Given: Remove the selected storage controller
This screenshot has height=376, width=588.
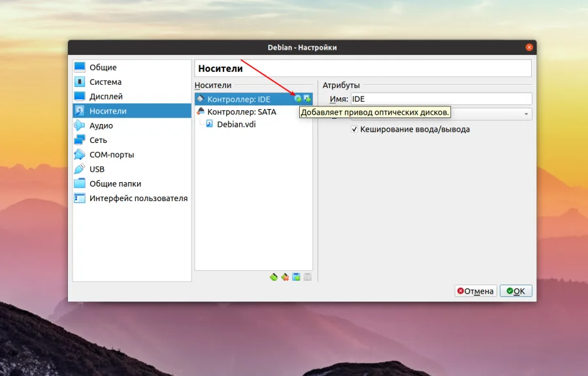Looking at the screenshot, I should tap(284, 276).
